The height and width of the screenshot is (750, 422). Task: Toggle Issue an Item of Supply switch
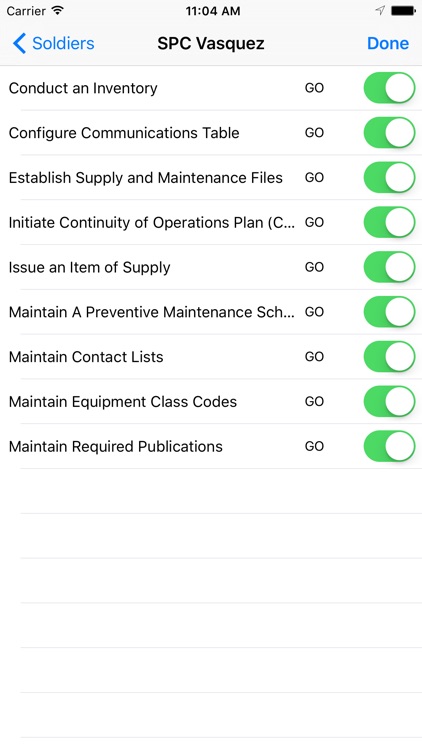389,267
